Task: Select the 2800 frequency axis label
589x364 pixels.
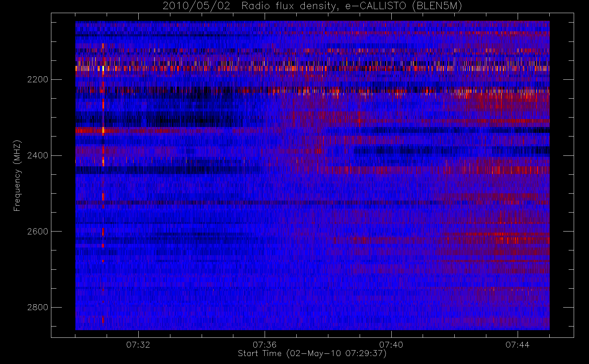Action: [x=37, y=308]
